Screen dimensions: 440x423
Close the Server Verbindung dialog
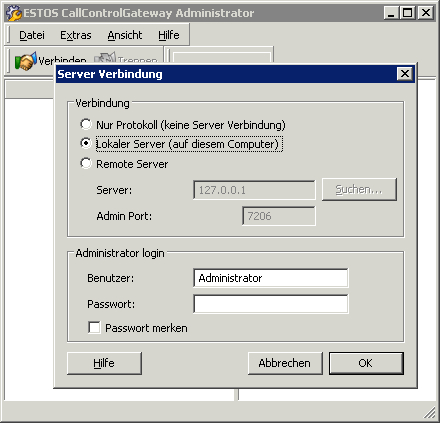[x=405, y=73]
